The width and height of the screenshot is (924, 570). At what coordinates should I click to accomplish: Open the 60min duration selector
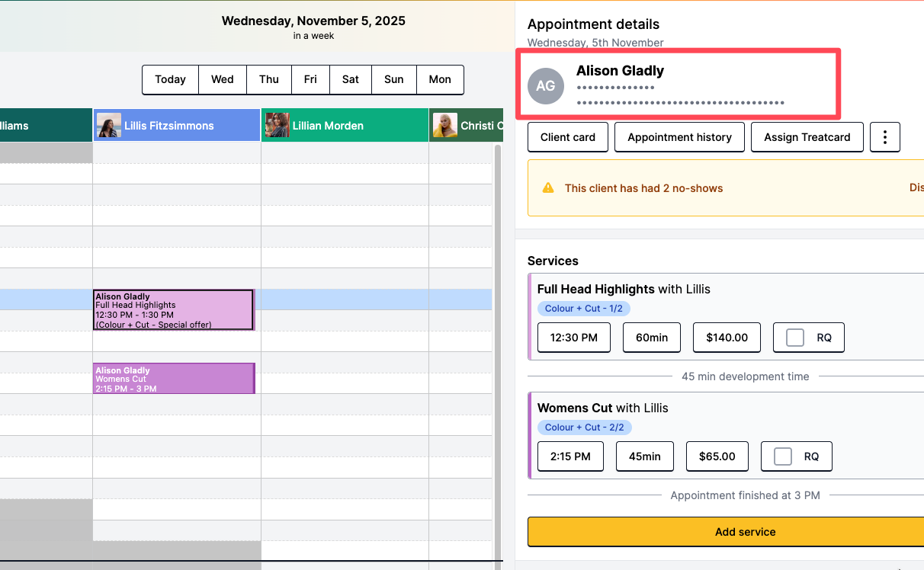pyautogui.click(x=651, y=338)
